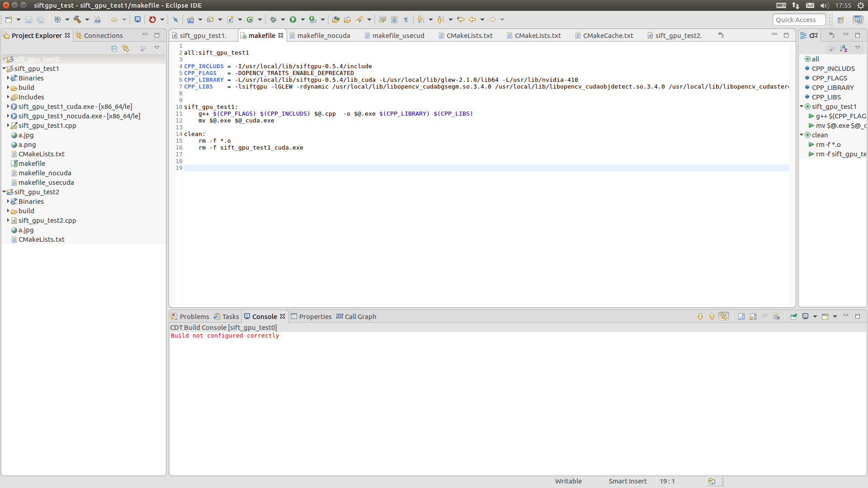Image resolution: width=868 pixels, height=488 pixels.
Task: Click the Quick Access search field
Action: [799, 19]
